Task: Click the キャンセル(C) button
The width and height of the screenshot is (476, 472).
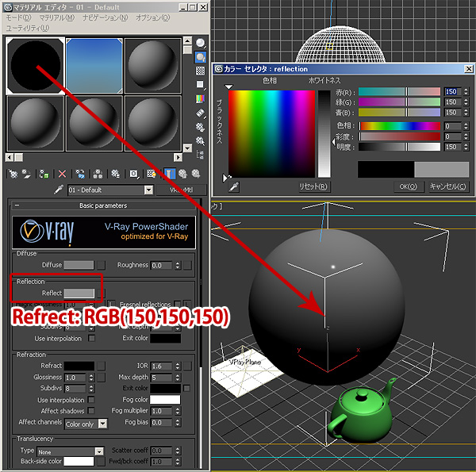Action: click(x=447, y=186)
